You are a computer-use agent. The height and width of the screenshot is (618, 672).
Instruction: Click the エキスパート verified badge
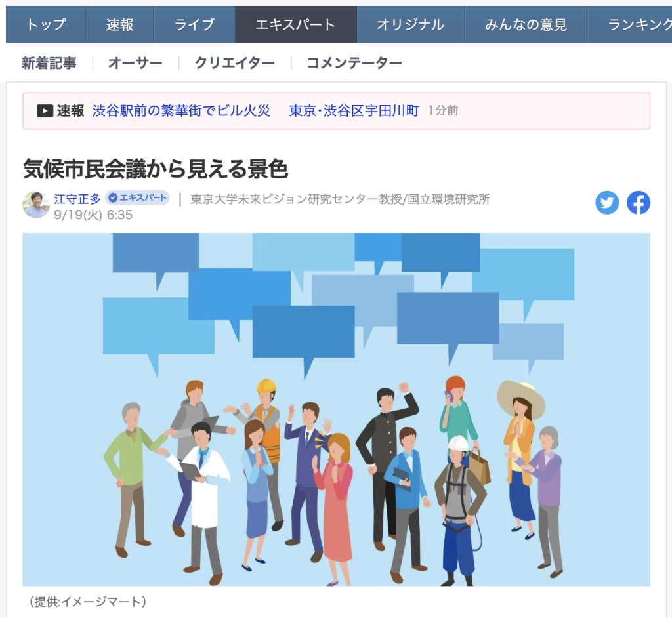click(x=137, y=198)
